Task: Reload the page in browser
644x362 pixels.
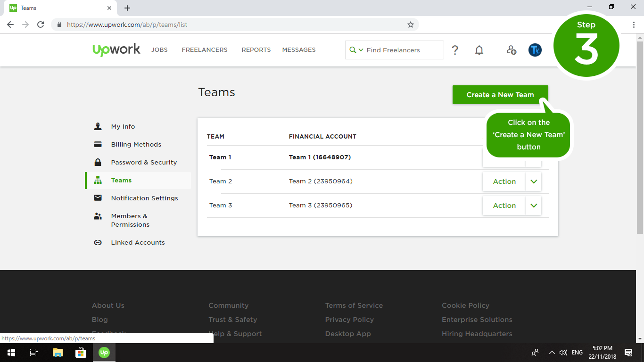Action: [41, 25]
